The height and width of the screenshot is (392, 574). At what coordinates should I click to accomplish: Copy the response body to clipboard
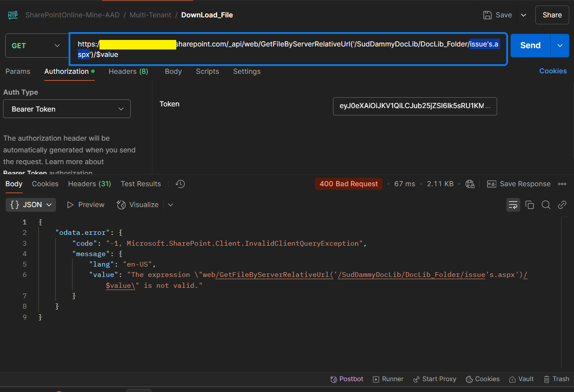click(530, 205)
